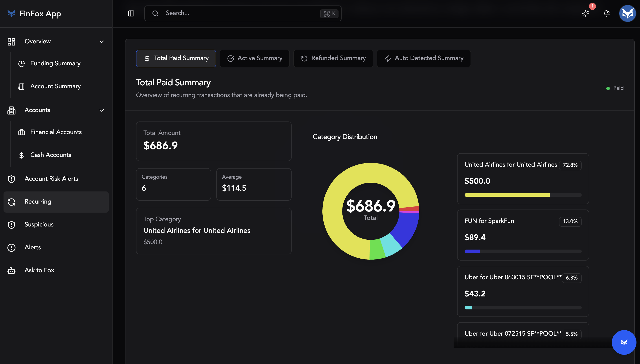Click the dollar icon in Total Paid tab
Screen dimensions: 640x364
(147, 58)
